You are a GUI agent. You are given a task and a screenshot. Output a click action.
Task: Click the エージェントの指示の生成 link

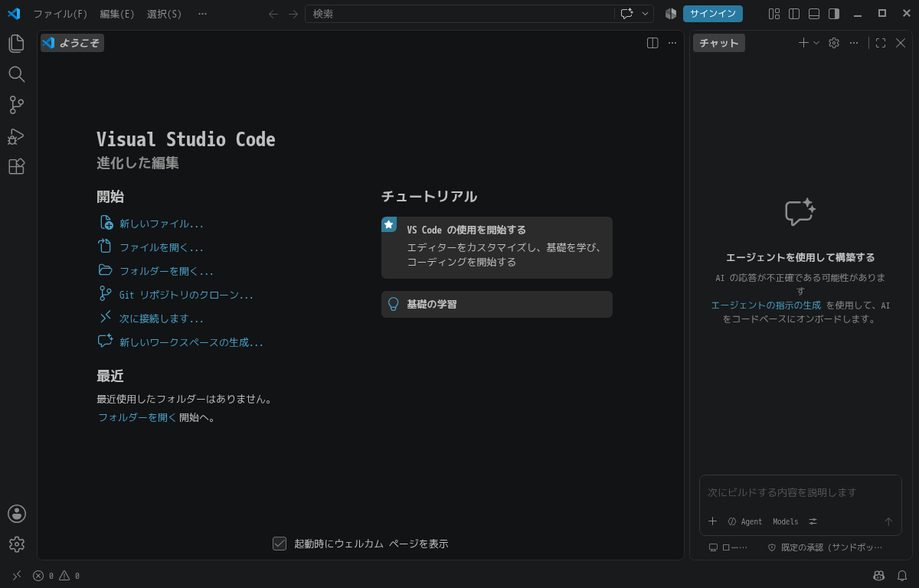(766, 305)
